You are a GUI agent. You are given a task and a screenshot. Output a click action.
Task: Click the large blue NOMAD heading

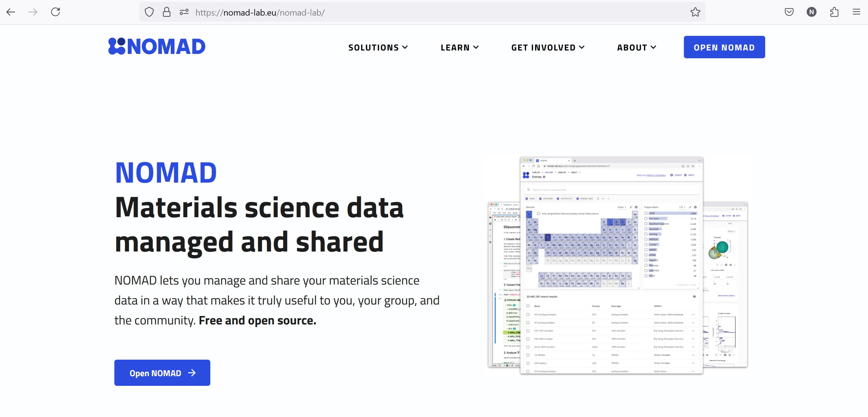click(x=166, y=173)
